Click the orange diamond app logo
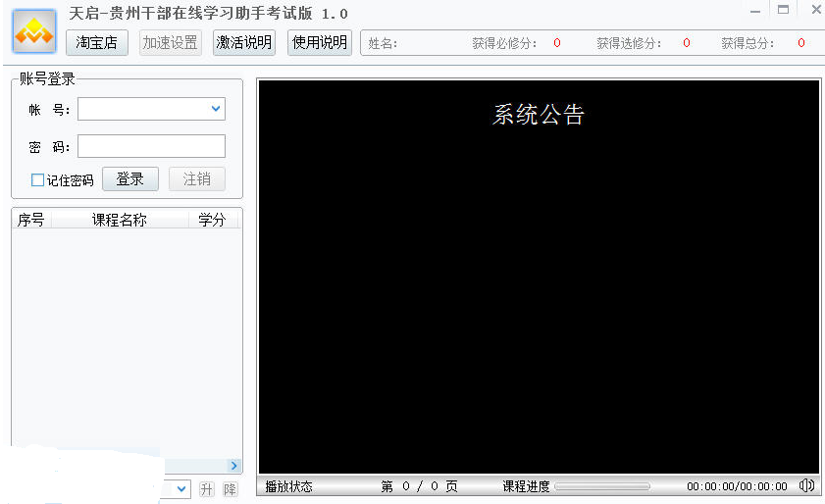Image resolution: width=825 pixels, height=504 pixels. point(34,31)
